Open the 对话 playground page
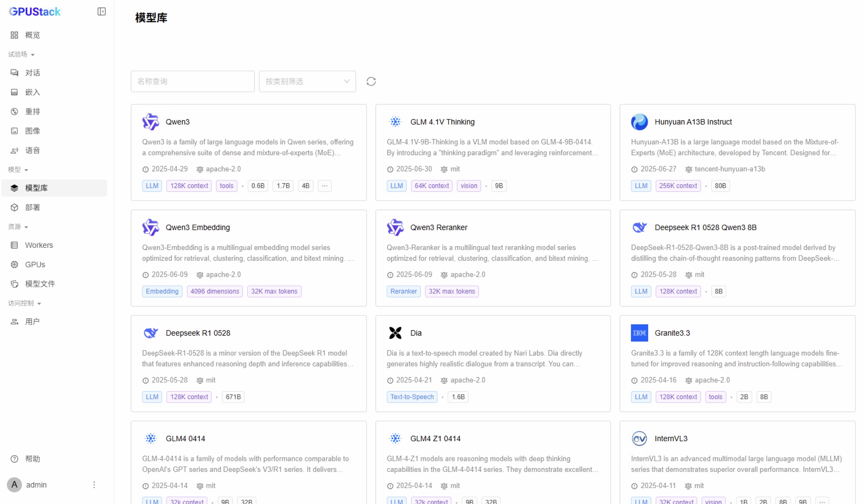The image size is (865, 504). tap(33, 73)
